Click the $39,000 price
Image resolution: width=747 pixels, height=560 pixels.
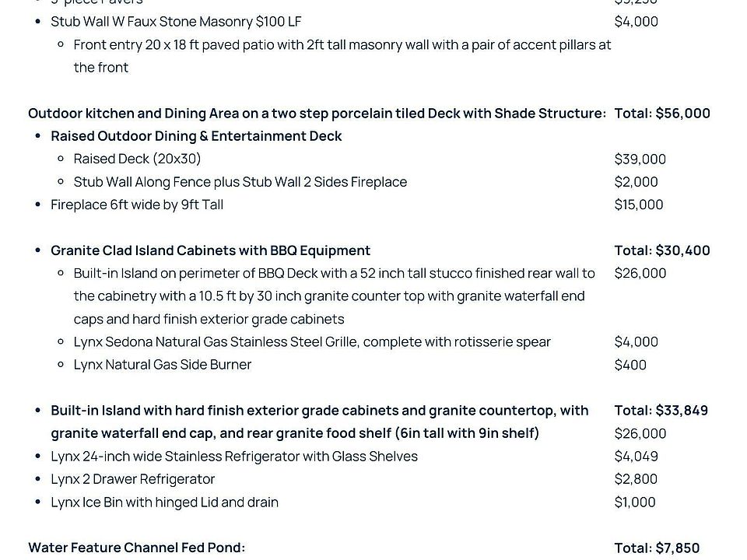[x=640, y=159]
